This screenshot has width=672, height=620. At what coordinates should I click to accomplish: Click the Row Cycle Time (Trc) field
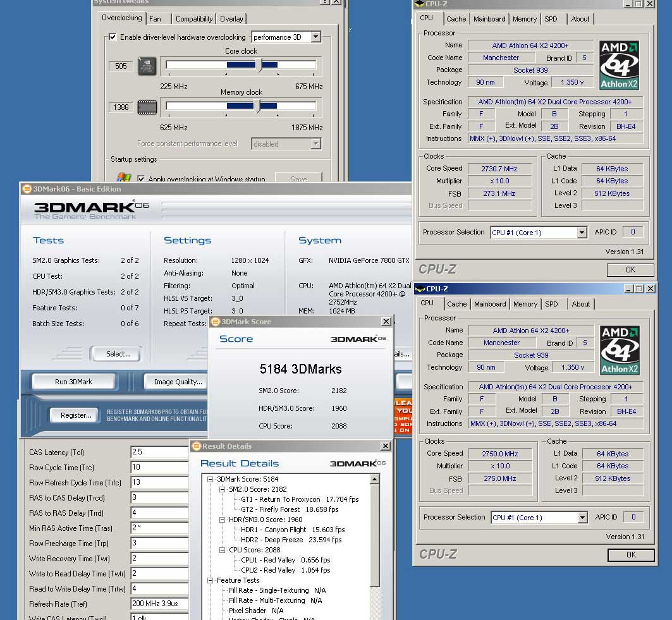click(159, 467)
